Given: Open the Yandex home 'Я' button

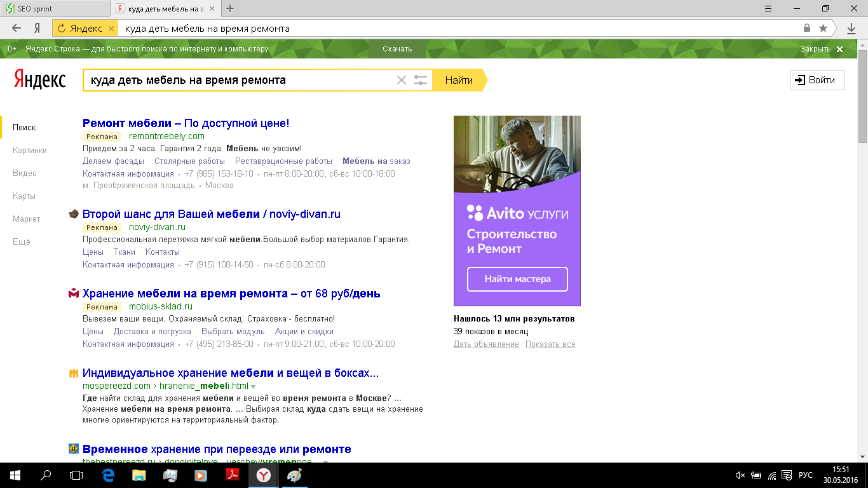Looking at the screenshot, I should coord(37,28).
